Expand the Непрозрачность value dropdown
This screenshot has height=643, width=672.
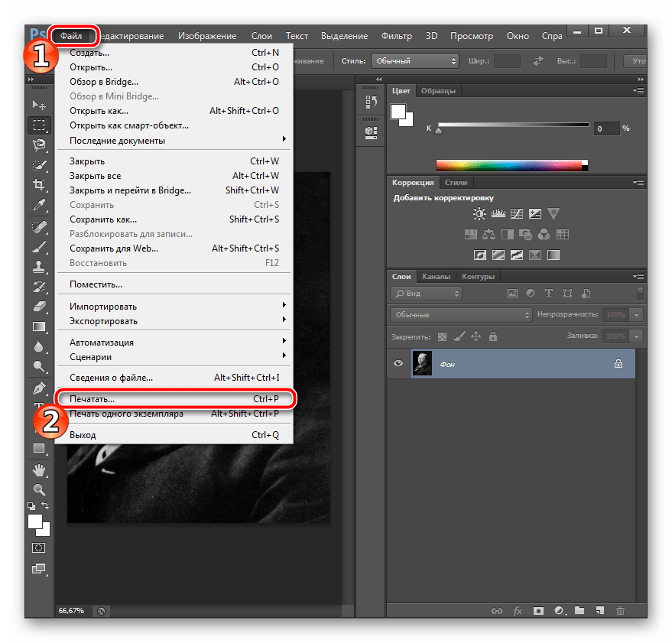point(635,314)
